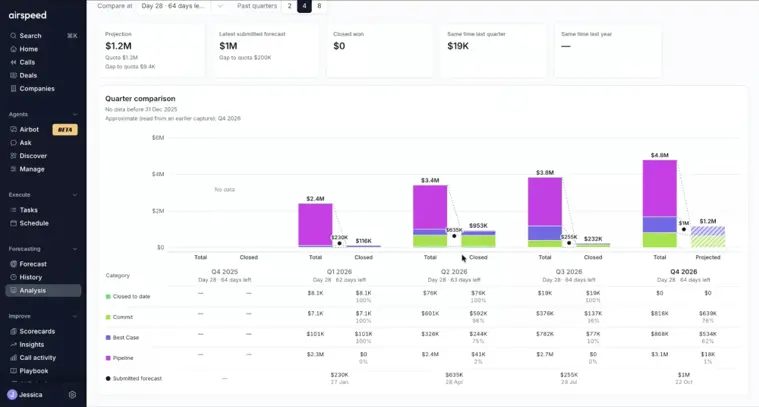Click the Submitted forecast legend dot
The height and width of the screenshot is (407, 759).
pyautogui.click(x=108, y=378)
